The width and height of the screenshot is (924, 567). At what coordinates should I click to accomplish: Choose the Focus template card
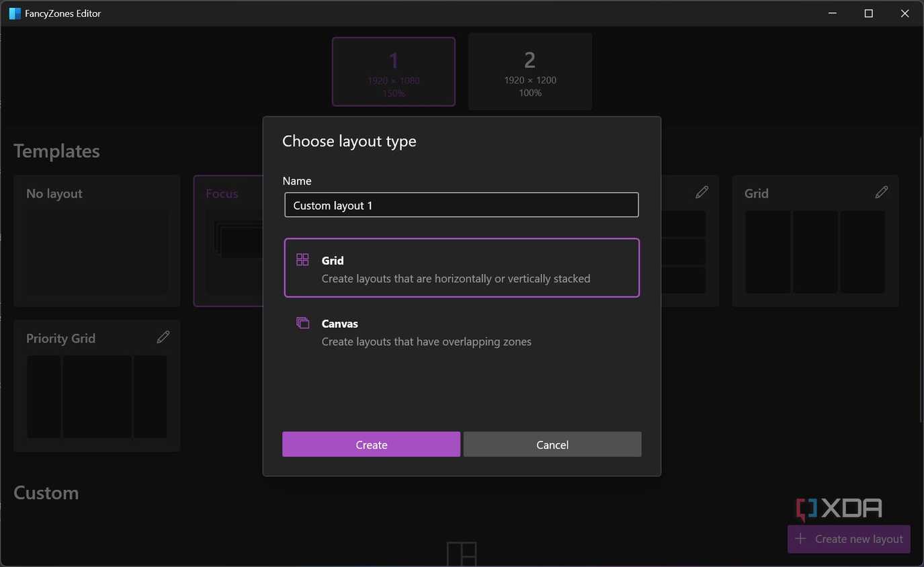228,241
